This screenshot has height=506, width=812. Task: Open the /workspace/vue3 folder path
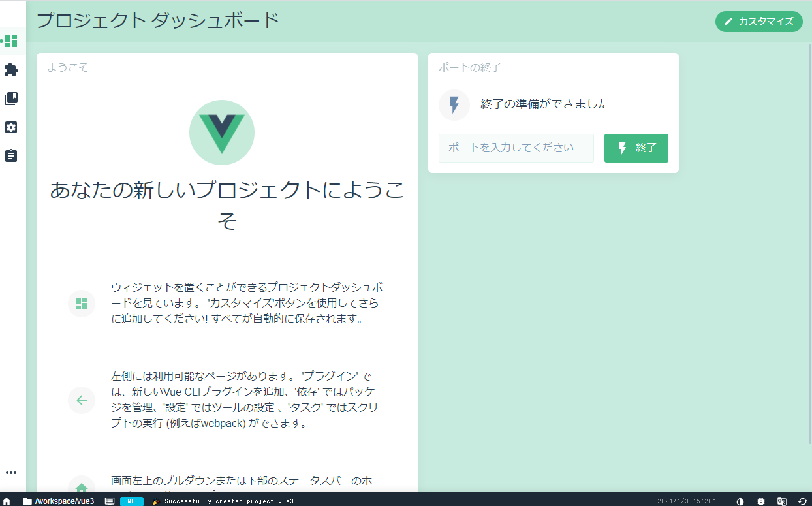tap(58, 501)
